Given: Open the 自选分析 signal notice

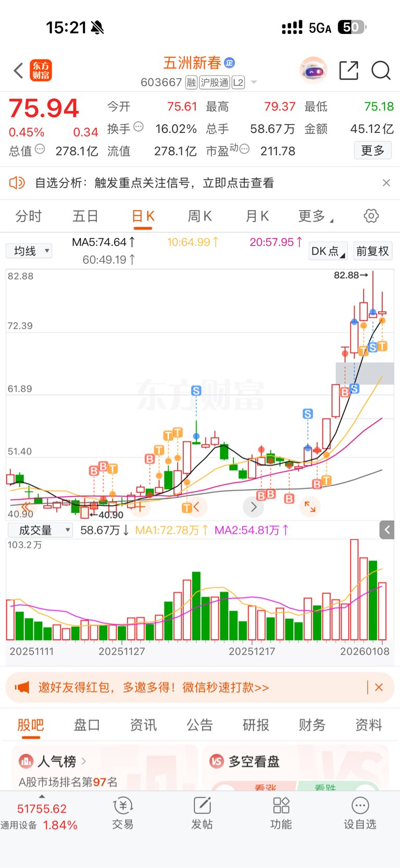Looking at the screenshot, I should pos(154,183).
